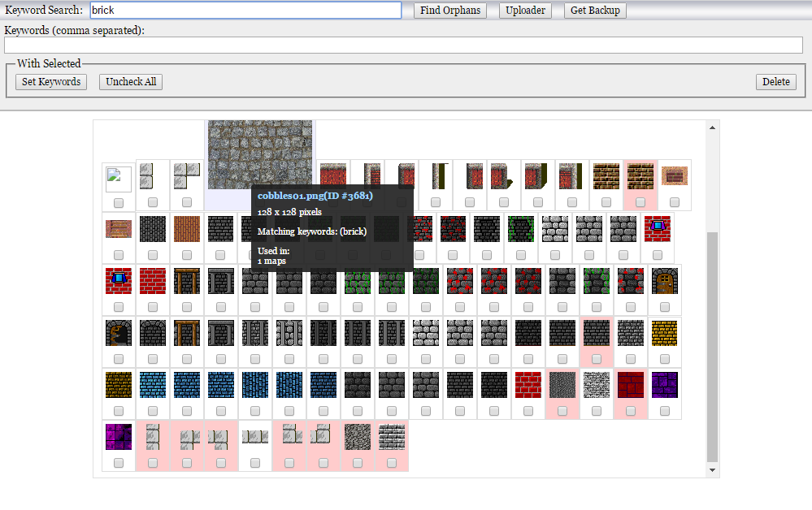
Task: Choose the white speckled noise tile
Action: [x=597, y=385]
